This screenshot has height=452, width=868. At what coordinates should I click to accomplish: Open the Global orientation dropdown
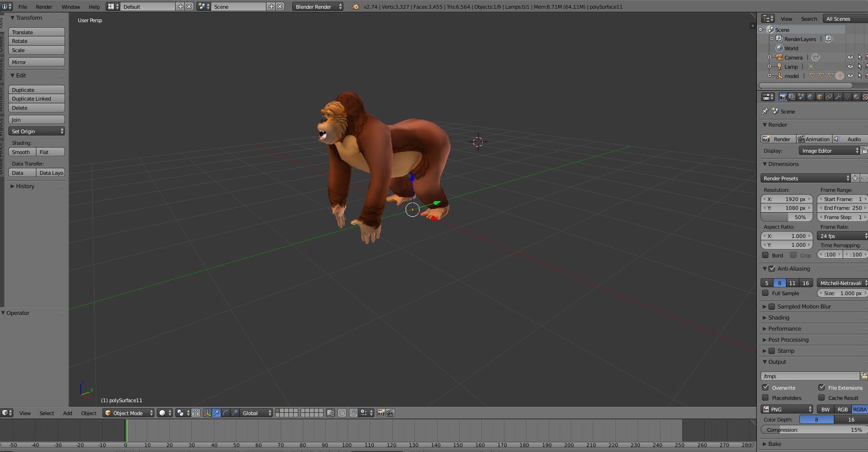tap(257, 413)
